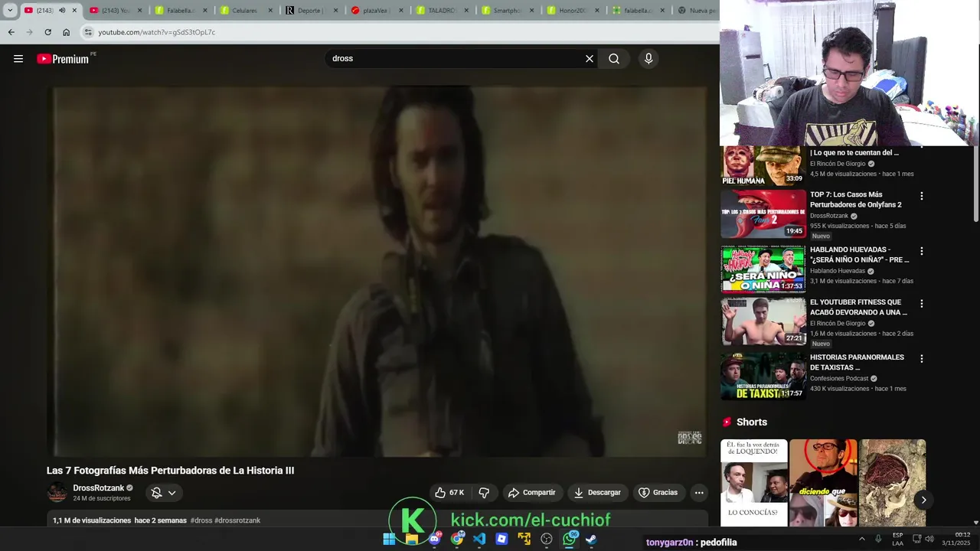
Task: Open options menu for HABLANDO HUEVADAS video
Action: [x=921, y=251]
